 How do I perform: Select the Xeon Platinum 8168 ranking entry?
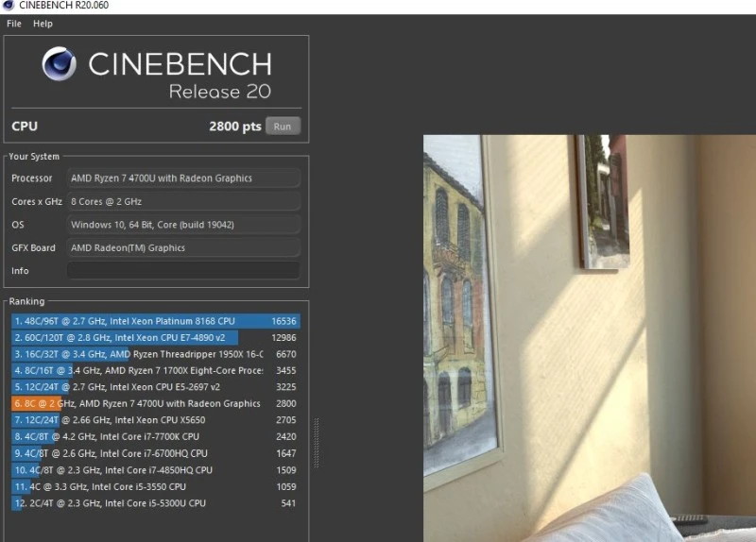(156, 321)
